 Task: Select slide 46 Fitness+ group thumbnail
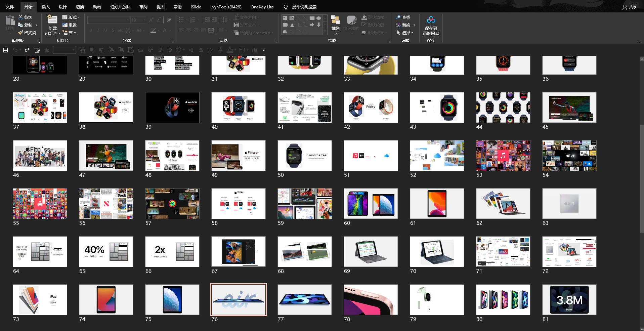[40, 156]
